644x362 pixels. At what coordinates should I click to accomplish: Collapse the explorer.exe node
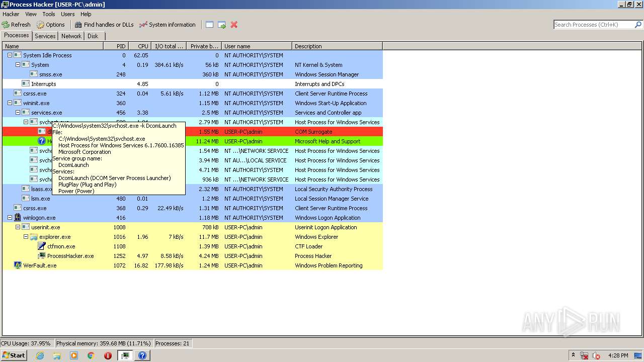26,237
